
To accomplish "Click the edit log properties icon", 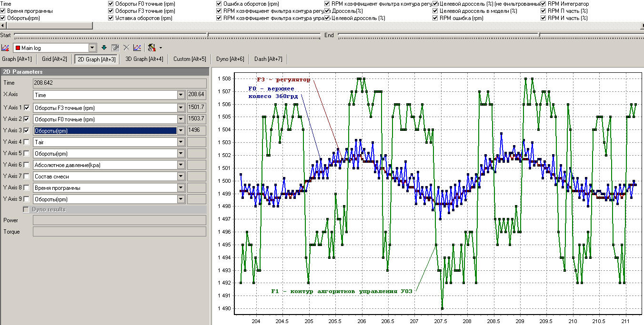I will click(x=115, y=48).
